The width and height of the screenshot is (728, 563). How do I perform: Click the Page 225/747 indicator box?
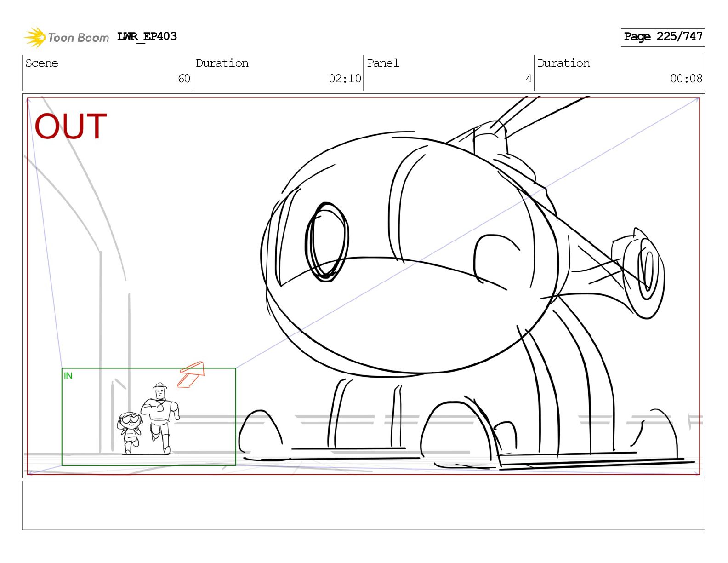point(662,37)
